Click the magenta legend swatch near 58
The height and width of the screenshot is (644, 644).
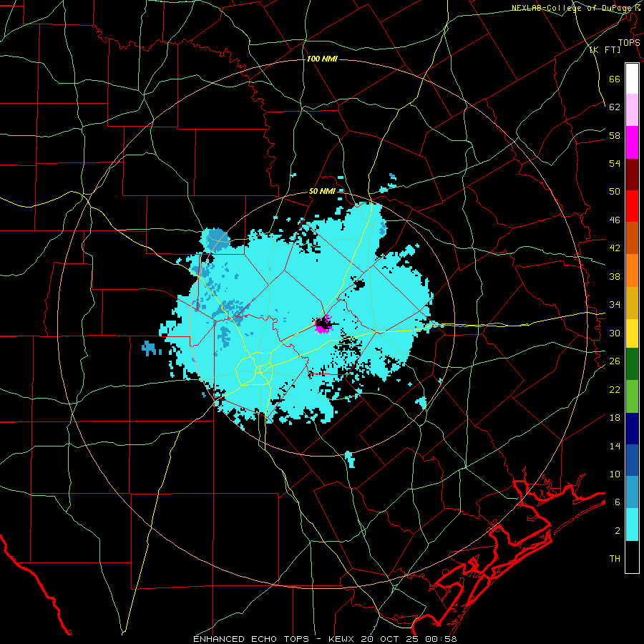pos(632,142)
